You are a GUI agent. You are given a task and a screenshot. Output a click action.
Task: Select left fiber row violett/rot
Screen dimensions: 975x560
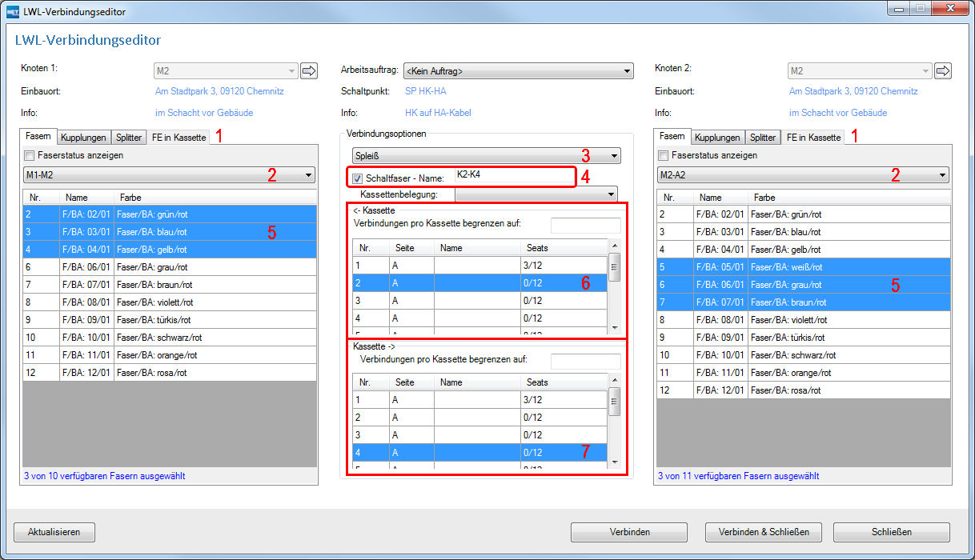(170, 302)
